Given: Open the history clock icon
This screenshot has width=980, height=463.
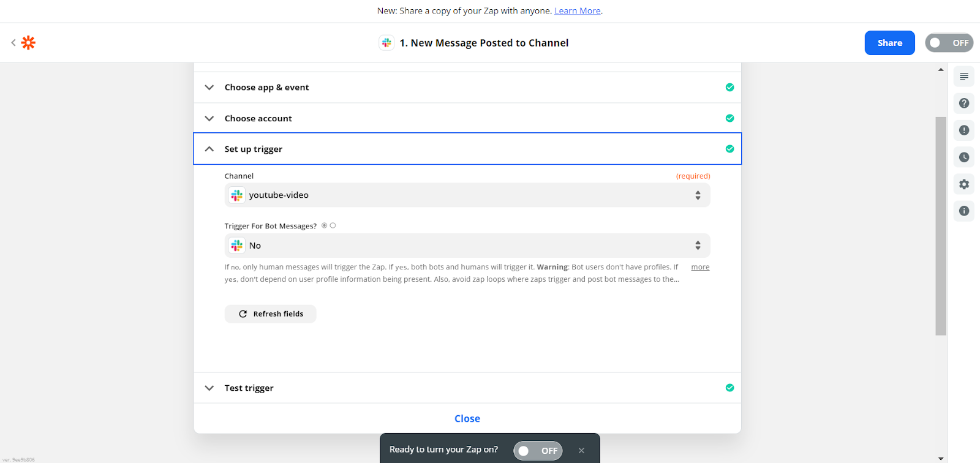Looking at the screenshot, I should tap(964, 157).
